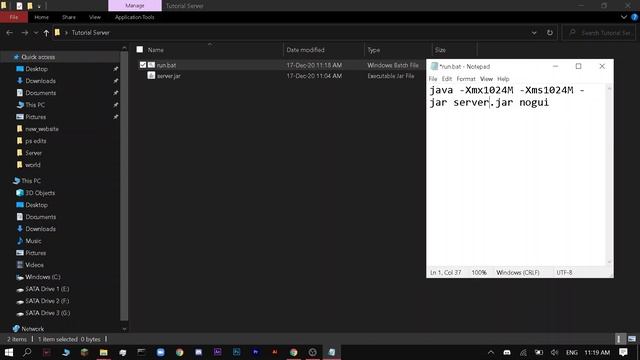The width and height of the screenshot is (640, 360).
Task: Open Premiere Pro from taskbar
Action: [256, 352]
